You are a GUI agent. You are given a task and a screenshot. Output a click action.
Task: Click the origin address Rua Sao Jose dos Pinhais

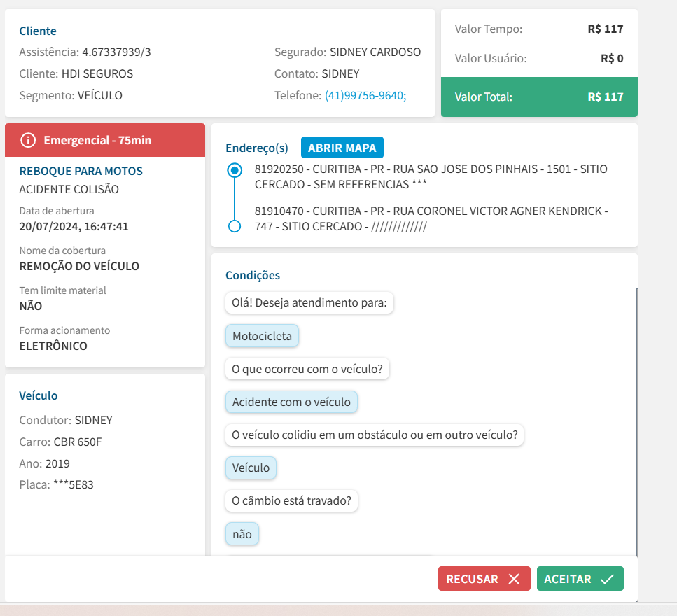431,176
